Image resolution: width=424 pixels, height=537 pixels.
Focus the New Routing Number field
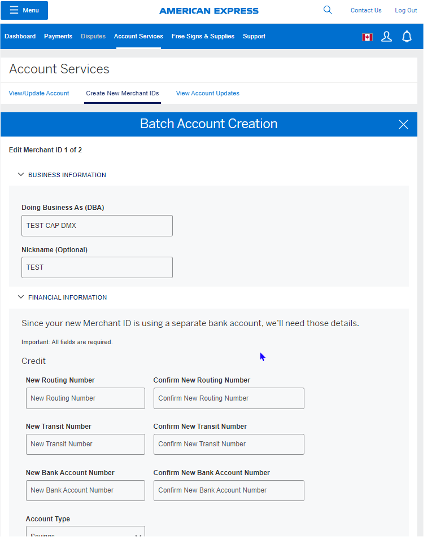(x=85, y=398)
